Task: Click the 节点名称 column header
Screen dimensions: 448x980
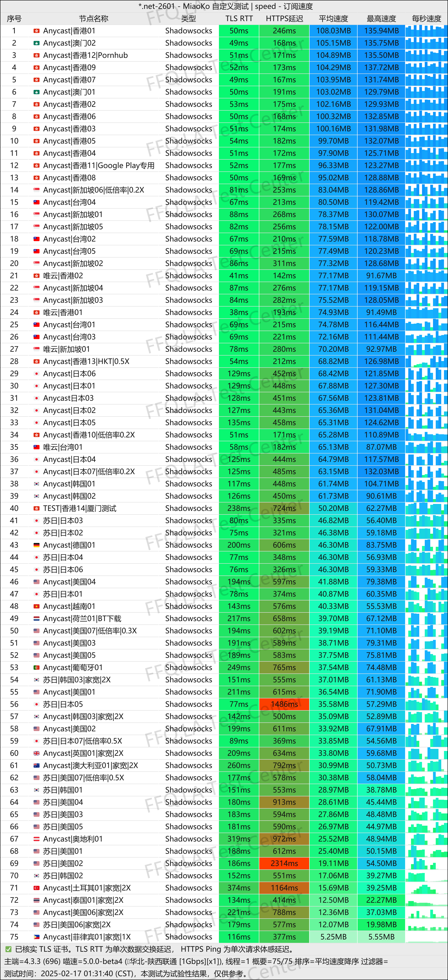Action: pyautogui.click(x=94, y=19)
